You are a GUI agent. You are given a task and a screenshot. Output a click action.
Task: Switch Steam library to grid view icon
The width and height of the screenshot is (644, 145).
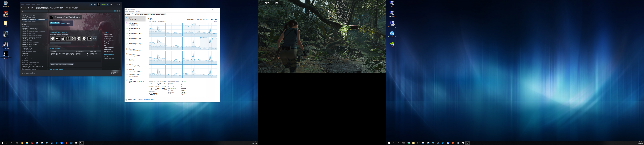[120, 11]
